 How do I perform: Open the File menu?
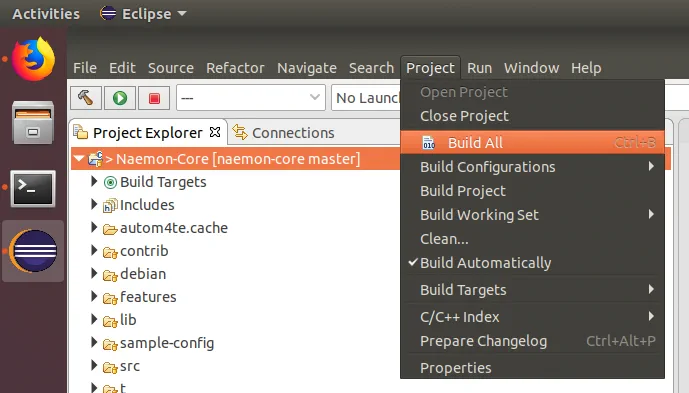tap(85, 68)
